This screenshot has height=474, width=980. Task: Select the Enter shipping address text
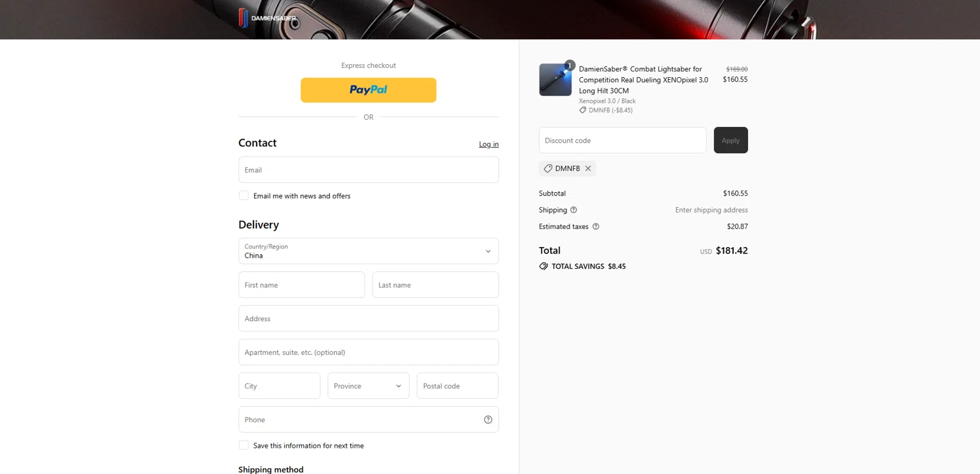coord(711,210)
